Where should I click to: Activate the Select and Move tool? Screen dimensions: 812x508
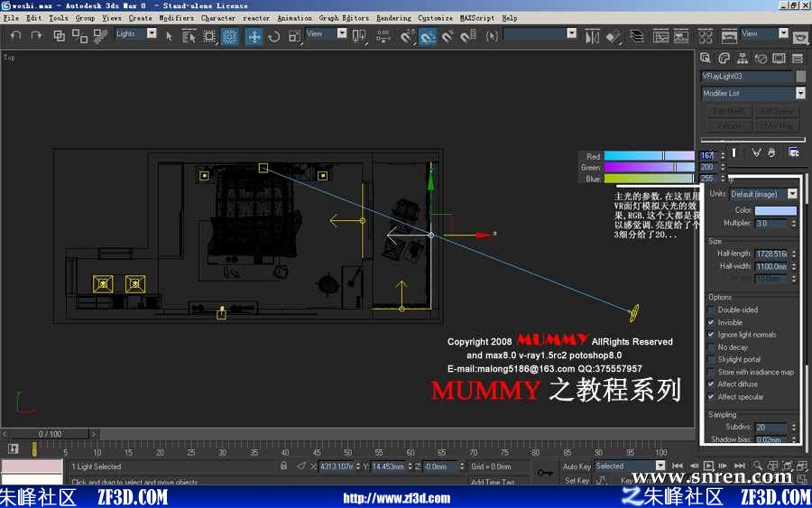(x=254, y=36)
